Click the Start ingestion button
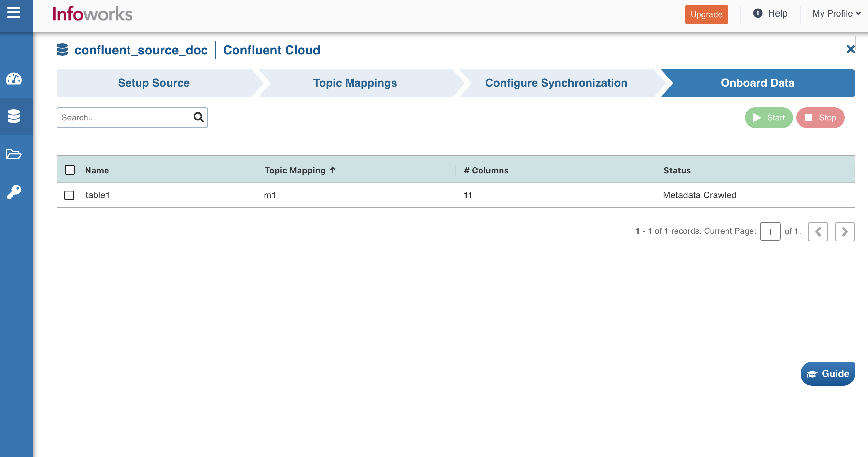The image size is (868, 457). coord(769,118)
